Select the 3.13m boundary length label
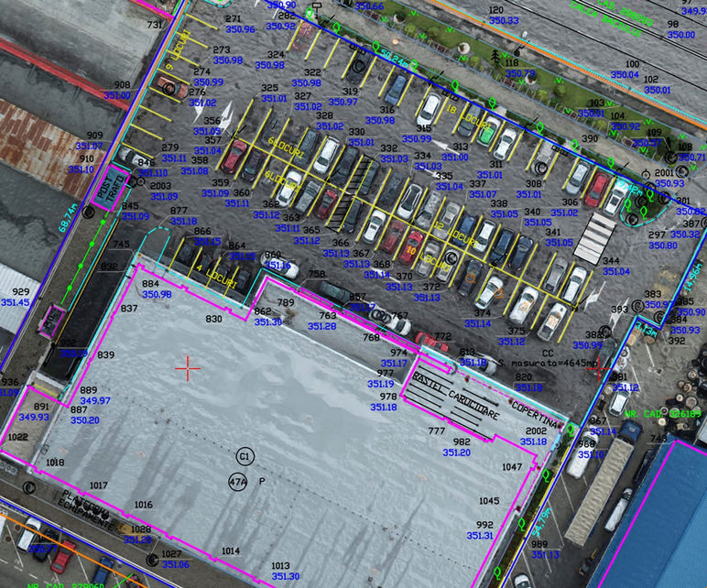This screenshot has width=707, height=588. click(647, 327)
